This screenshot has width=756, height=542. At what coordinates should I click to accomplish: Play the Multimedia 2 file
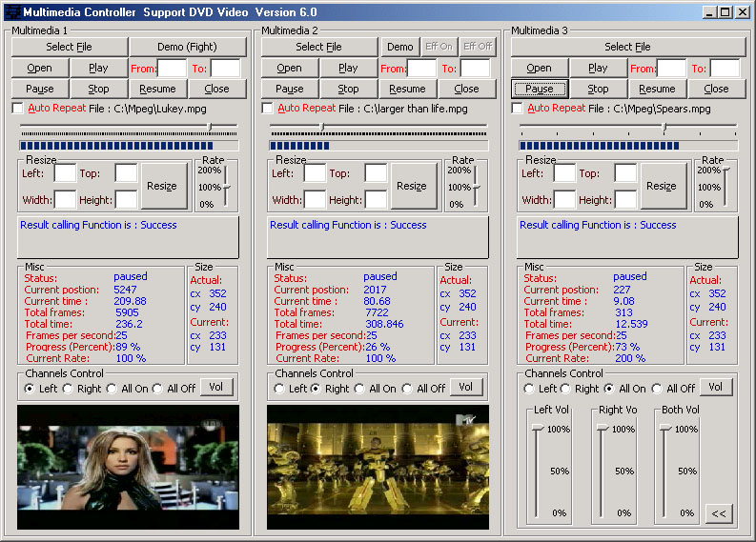[x=348, y=68]
